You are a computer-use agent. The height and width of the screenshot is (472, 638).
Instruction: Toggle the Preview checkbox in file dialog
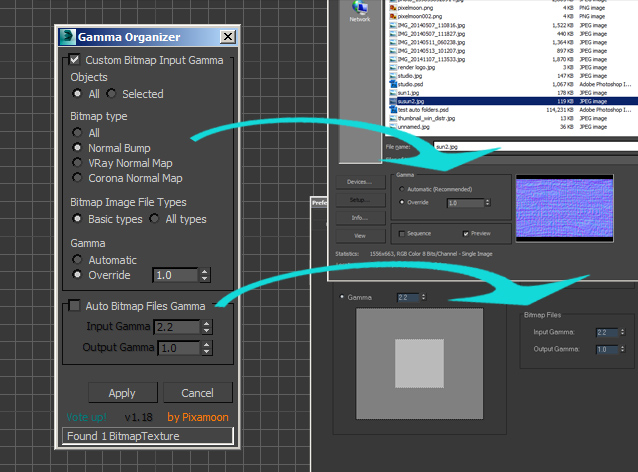coord(467,233)
